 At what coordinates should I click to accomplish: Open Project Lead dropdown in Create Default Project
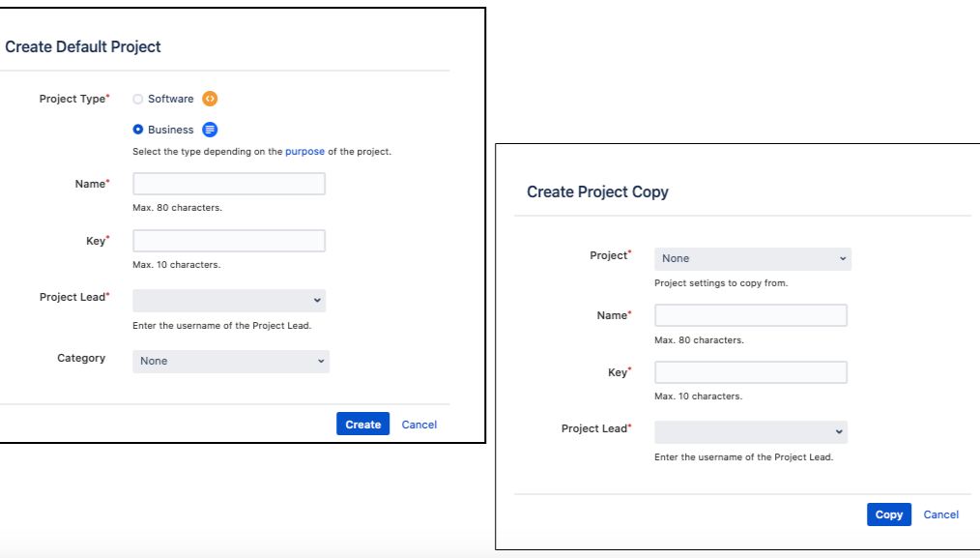[229, 300]
